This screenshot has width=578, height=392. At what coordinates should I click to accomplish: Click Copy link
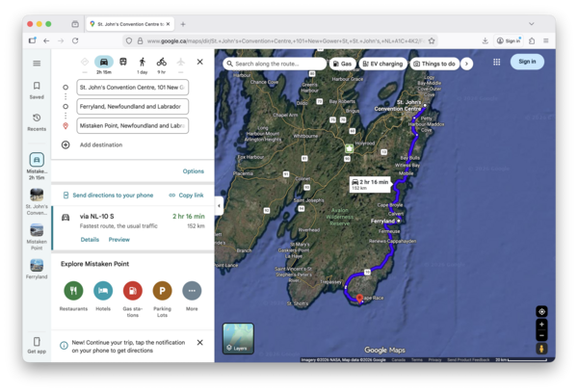coord(186,196)
